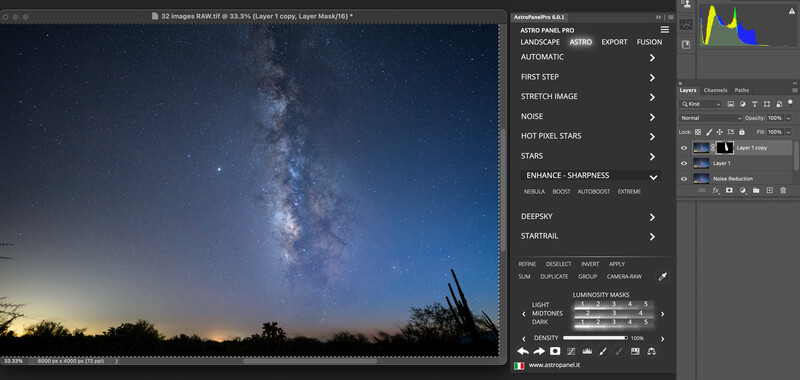Create new fill or adjustment layer icon
The width and height of the screenshot is (800, 380).
tap(743, 190)
